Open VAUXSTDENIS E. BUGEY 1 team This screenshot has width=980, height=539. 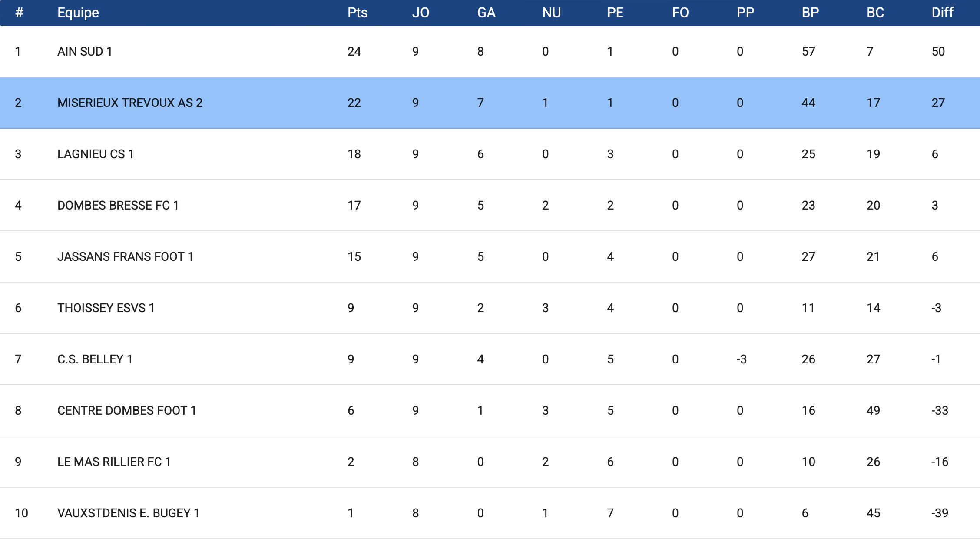point(128,513)
